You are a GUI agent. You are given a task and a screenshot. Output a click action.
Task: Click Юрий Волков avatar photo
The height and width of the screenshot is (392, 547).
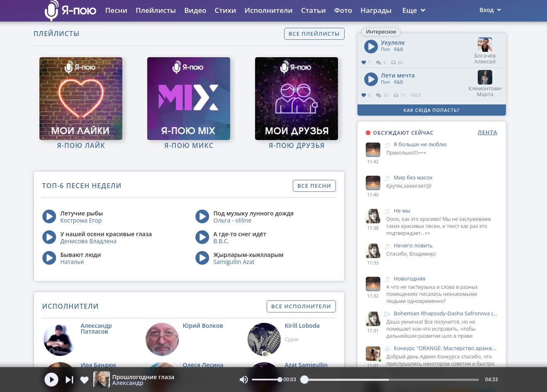(162, 339)
